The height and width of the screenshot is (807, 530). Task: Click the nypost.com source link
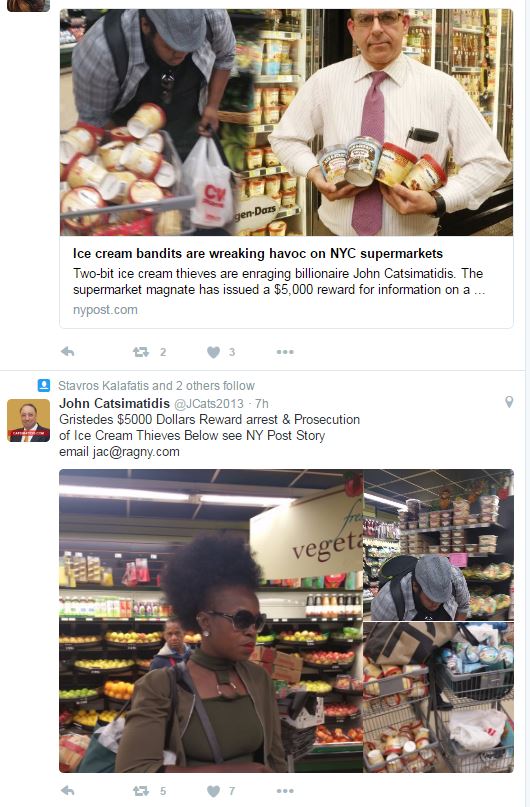click(x=105, y=310)
